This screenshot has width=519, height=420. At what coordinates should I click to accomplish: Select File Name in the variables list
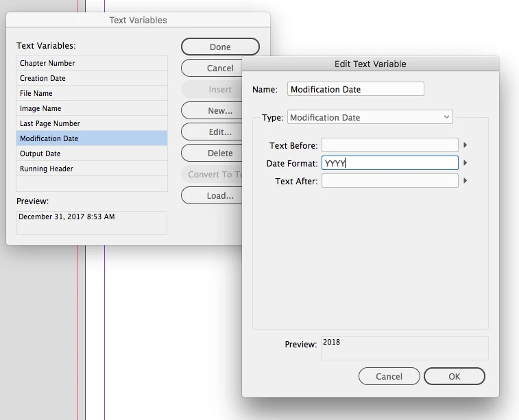coord(92,93)
